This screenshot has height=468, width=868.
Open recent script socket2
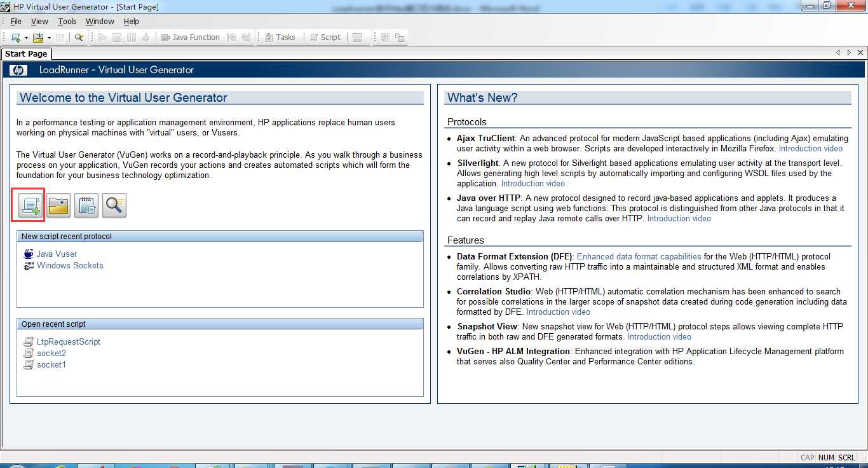coord(51,353)
